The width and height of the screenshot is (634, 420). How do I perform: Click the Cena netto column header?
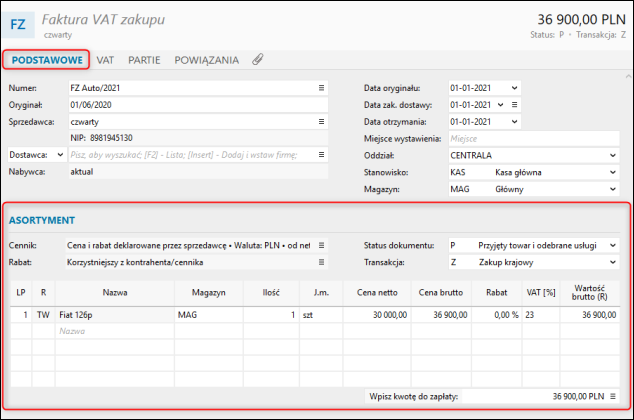point(377,293)
